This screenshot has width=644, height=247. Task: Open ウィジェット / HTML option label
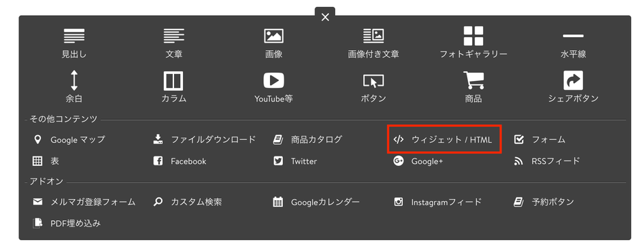(x=451, y=140)
